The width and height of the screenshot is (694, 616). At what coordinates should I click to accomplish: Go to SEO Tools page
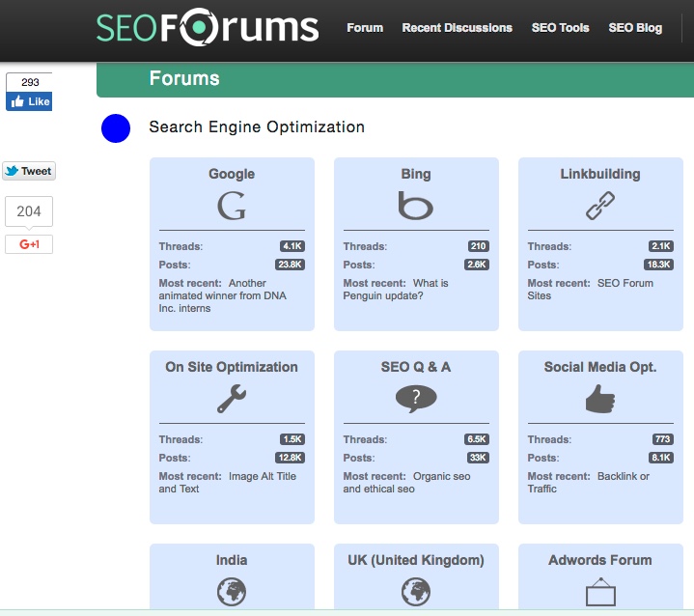560,28
